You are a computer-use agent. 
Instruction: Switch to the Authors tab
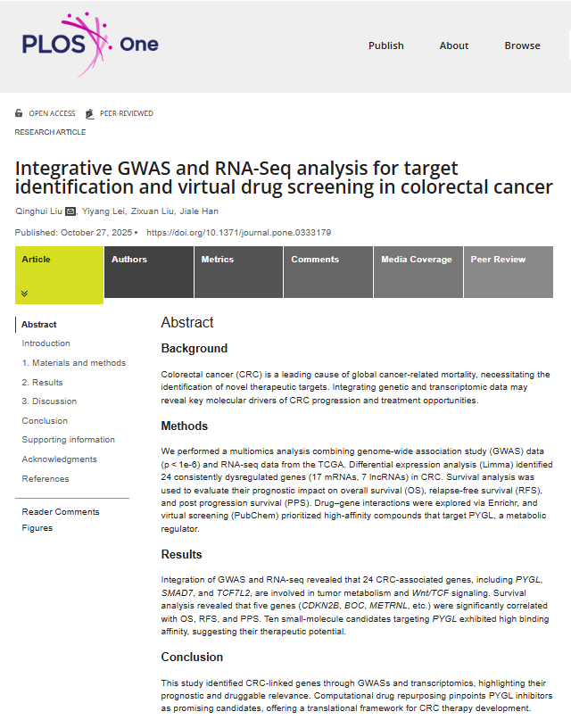point(149,272)
